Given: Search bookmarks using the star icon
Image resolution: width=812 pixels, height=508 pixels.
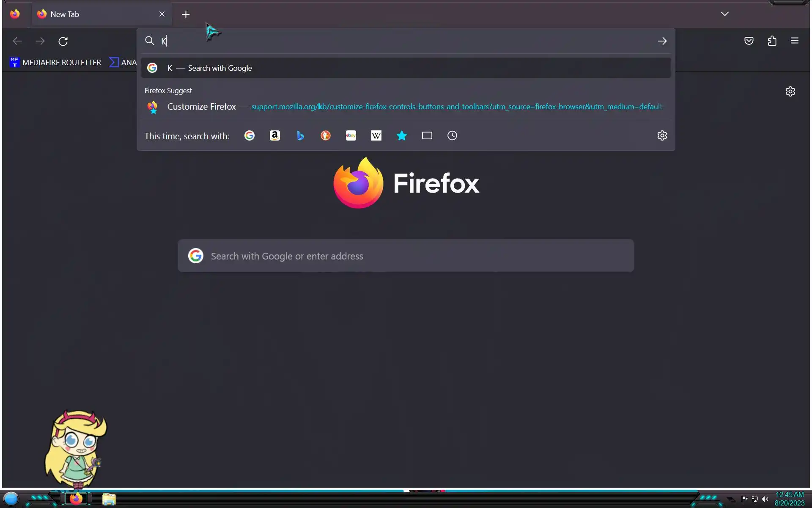Looking at the screenshot, I should coord(402,135).
